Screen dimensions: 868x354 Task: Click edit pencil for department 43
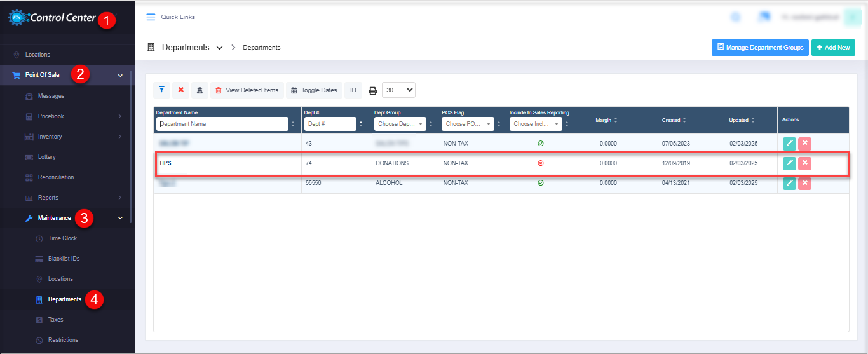(x=789, y=144)
